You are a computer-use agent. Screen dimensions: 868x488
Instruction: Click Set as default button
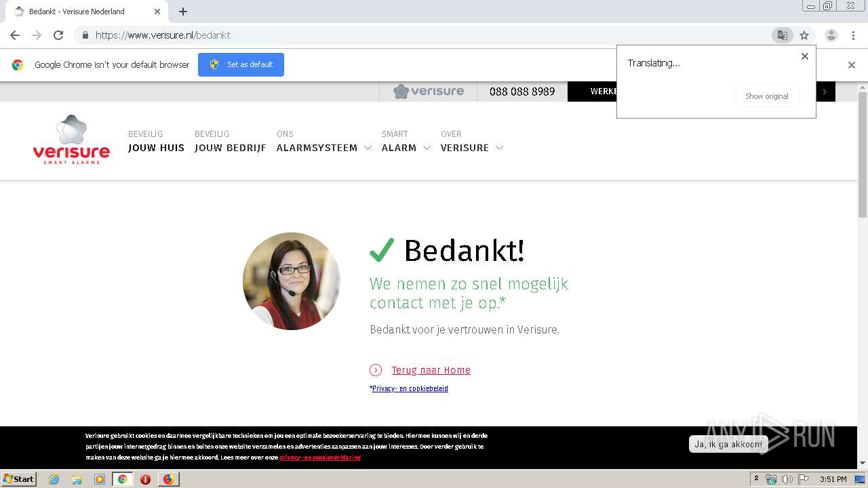(241, 64)
